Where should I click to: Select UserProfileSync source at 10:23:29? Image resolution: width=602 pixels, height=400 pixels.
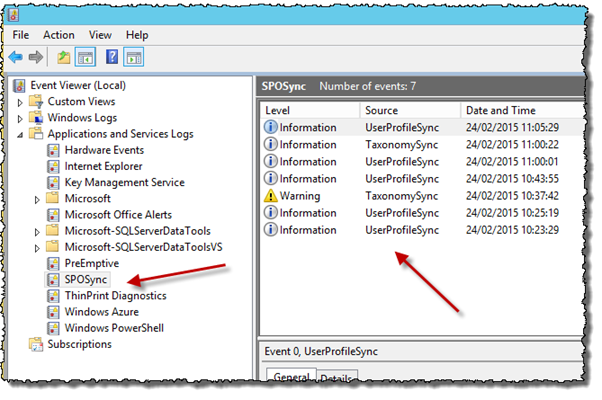click(402, 230)
